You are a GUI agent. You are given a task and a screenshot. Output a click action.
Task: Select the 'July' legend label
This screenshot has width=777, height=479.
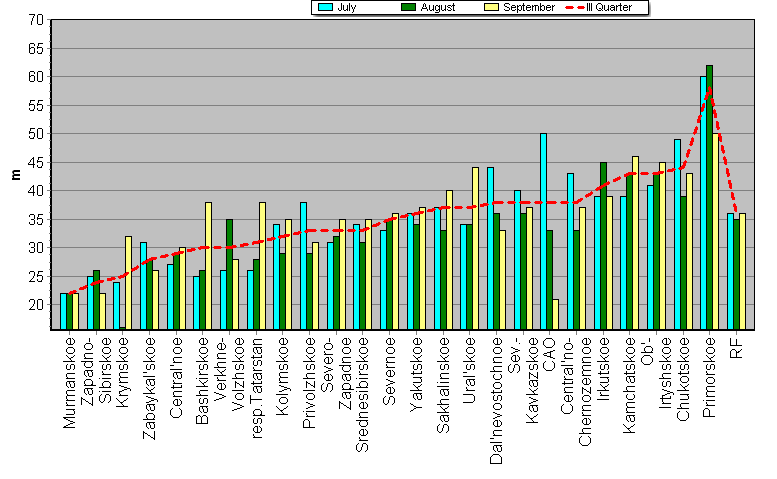coord(346,7)
